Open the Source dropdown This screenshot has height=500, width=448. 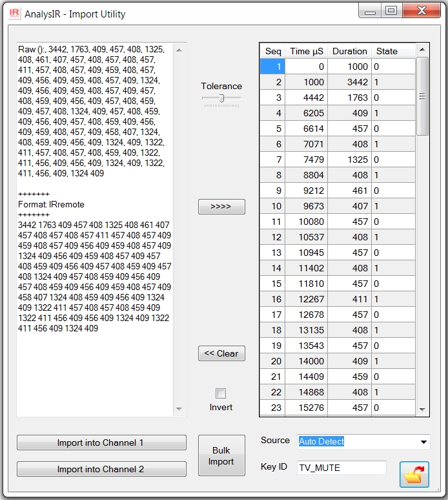(423, 442)
